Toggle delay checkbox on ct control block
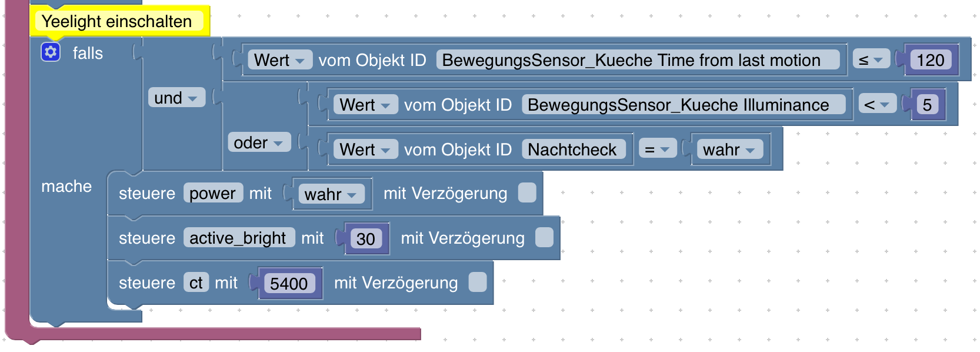This screenshot has height=352, width=980. point(478,282)
